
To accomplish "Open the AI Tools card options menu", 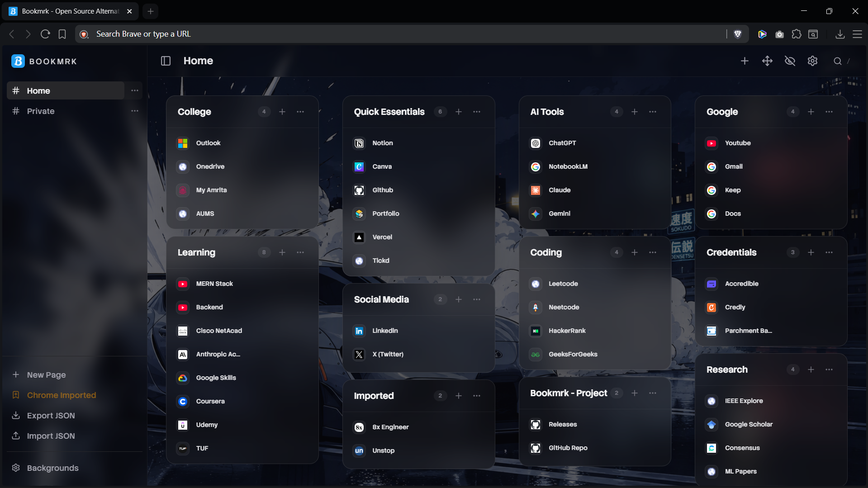I will click(653, 112).
